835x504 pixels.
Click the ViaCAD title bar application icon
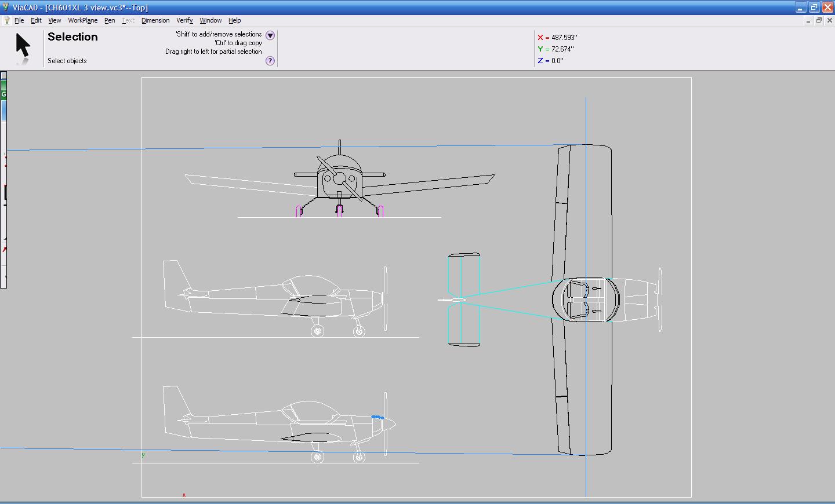[x=5, y=8]
